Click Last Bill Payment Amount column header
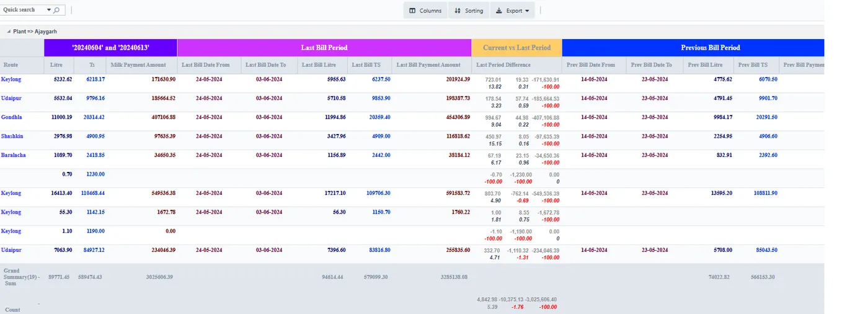 pos(432,65)
